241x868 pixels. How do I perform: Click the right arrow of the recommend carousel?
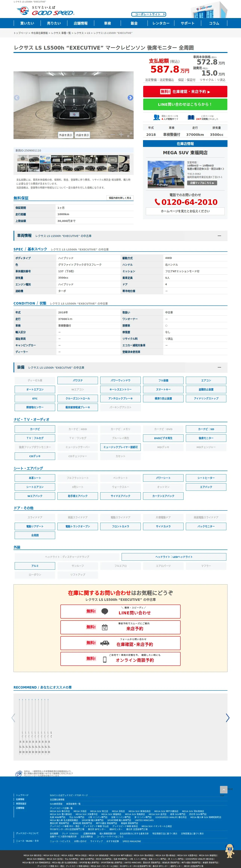[x=227, y=718]
